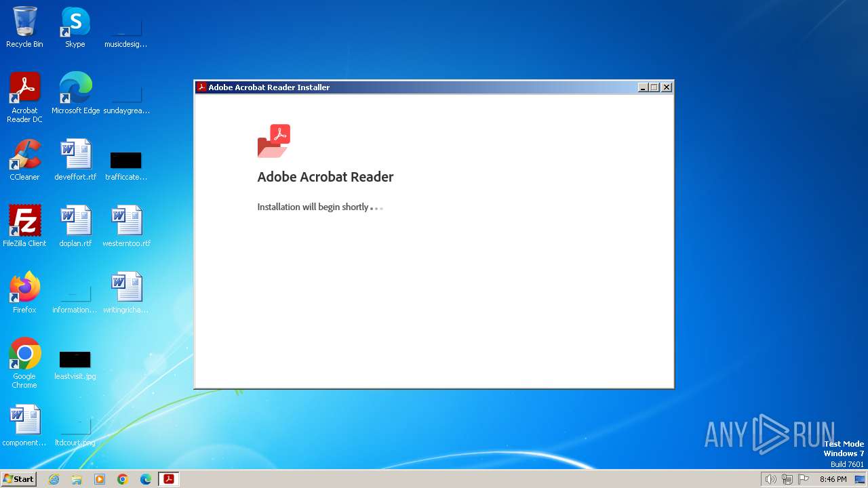
Task: Click the 'Installation will begin shortly' text
Action: click(313, 207)
